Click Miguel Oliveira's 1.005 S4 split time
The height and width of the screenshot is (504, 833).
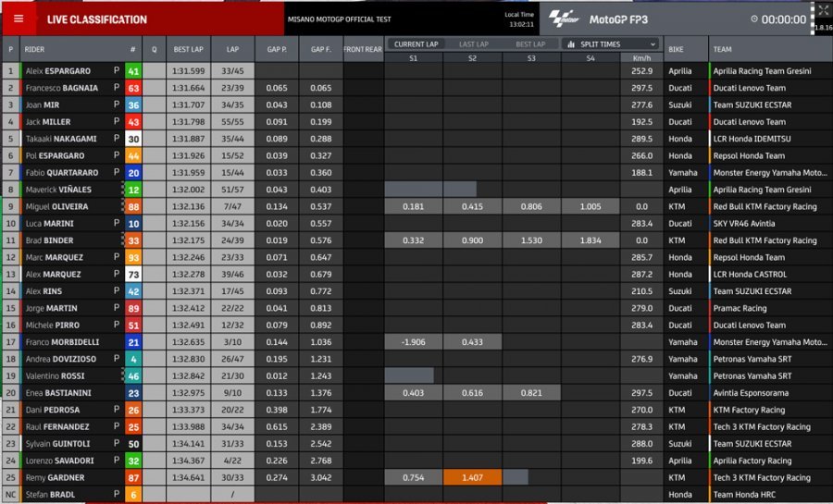pos(591,207)
